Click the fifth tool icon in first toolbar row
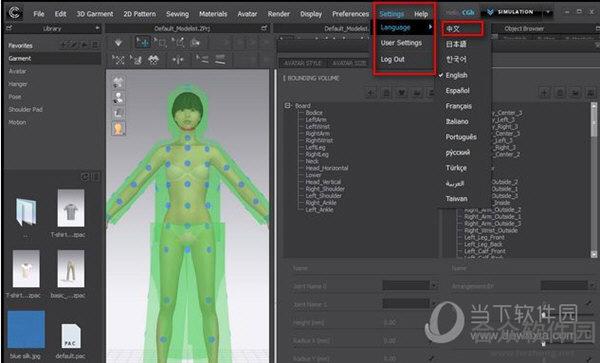The image size is (600, 363). pos(196,42)
